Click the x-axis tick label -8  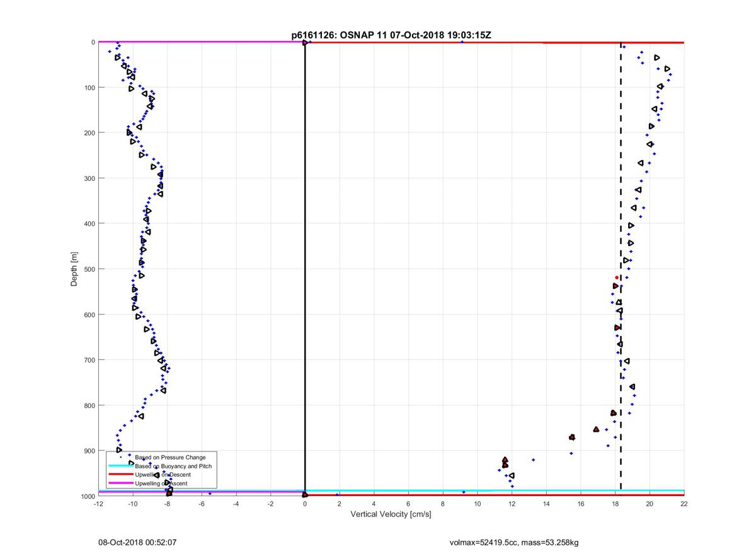click(167, 503)
